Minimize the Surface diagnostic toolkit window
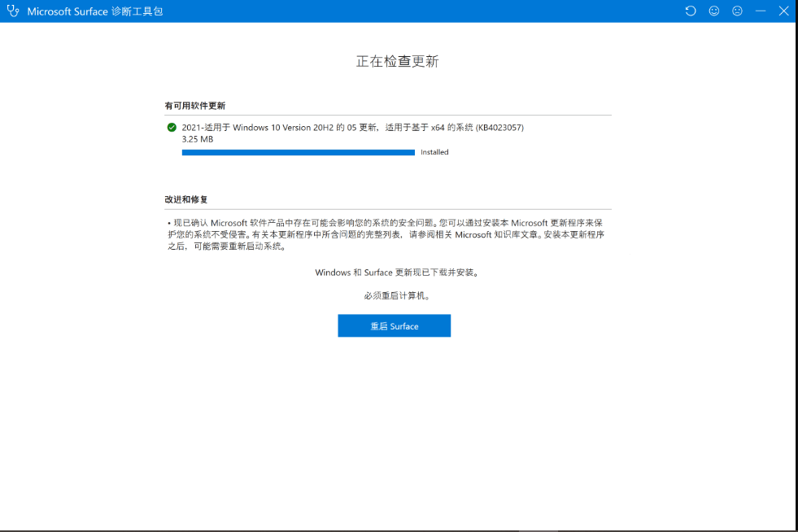 point(761,11)
